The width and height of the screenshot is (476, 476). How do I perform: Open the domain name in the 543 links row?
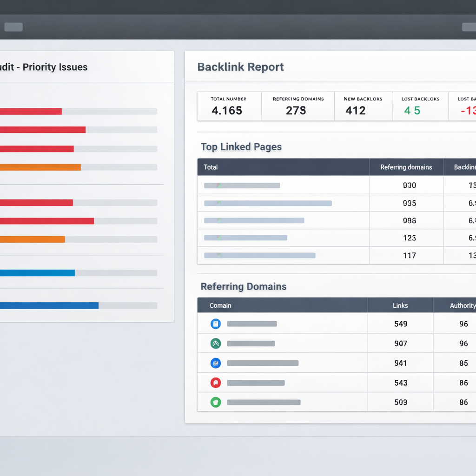click(x=256, y=383)
